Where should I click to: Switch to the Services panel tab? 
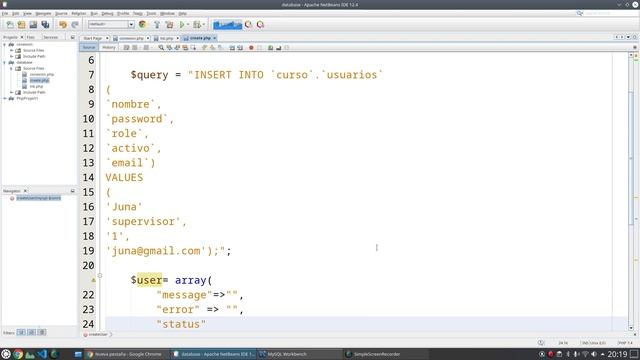pos(51,37)
